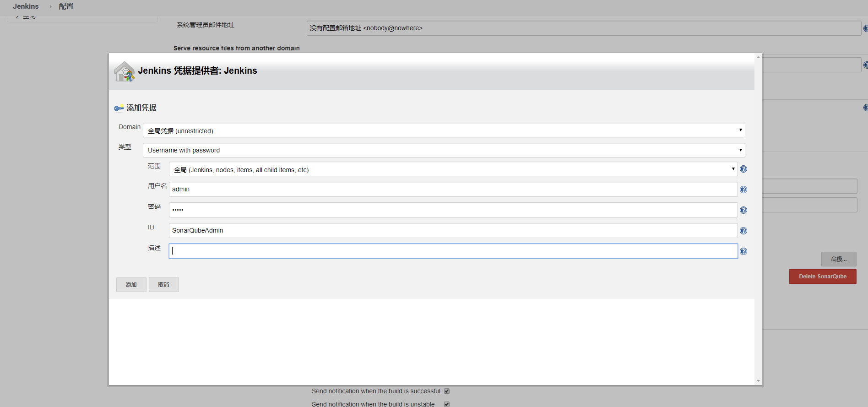Open help for the 用户名 username field
The height and width of the screenshot is (407, 868).
coord(743,190)
